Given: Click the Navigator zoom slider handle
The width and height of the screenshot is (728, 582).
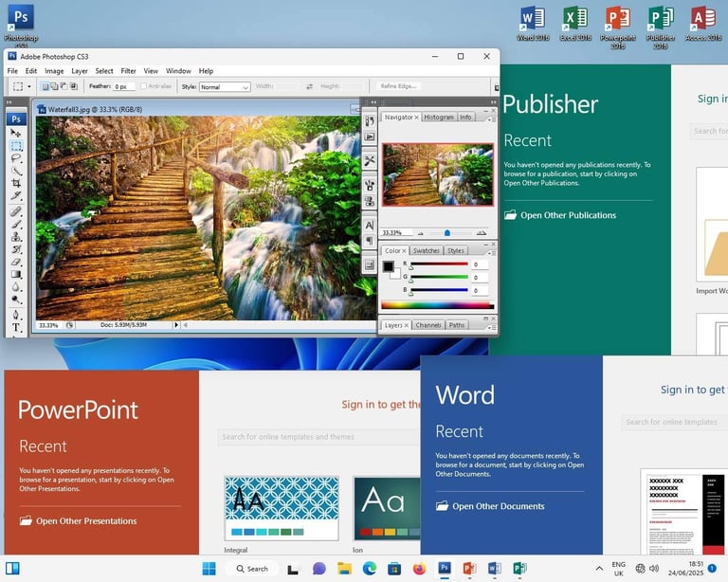Looking at the screenshot, I should tap(447, 233).
